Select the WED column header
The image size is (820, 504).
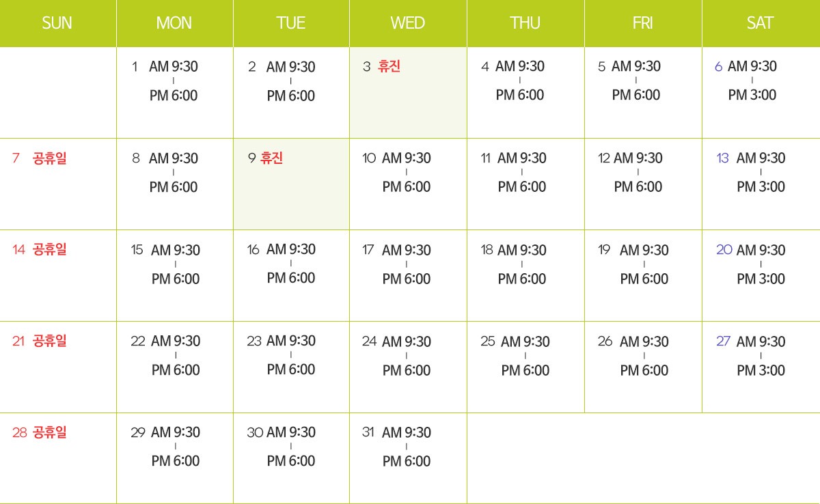pyautogui.click(x=408, y=23)
